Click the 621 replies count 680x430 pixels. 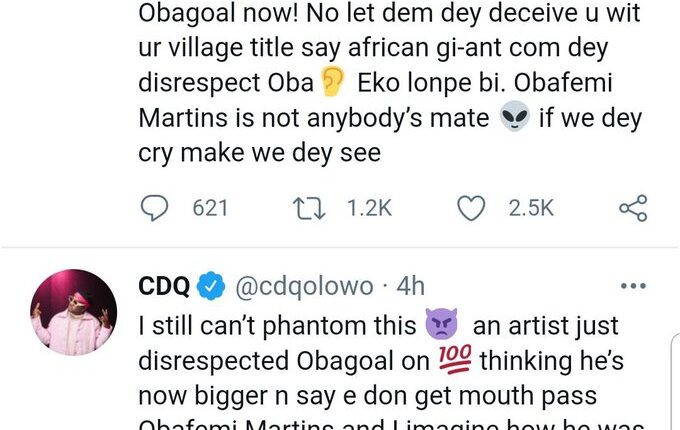click(x=210, y=208)
